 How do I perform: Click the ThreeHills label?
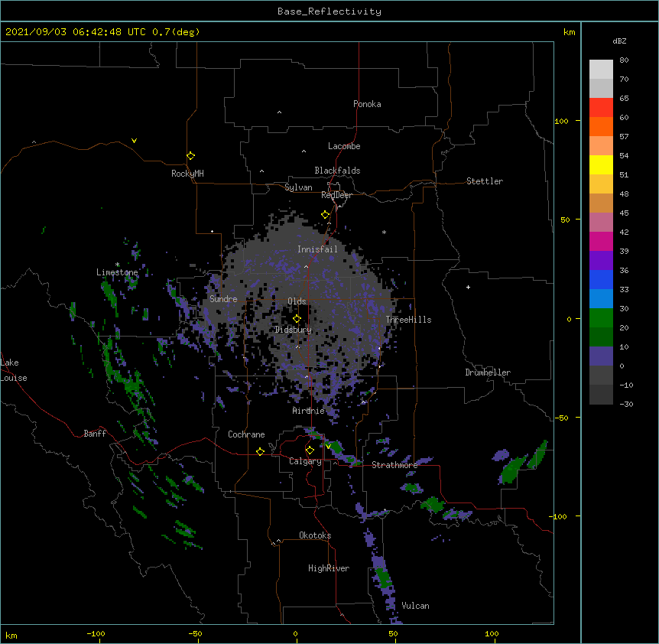pos(408,320)
